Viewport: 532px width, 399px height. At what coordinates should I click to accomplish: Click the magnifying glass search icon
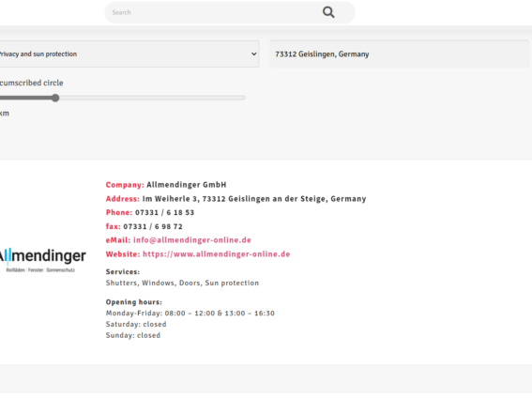(x=328, y=12)
